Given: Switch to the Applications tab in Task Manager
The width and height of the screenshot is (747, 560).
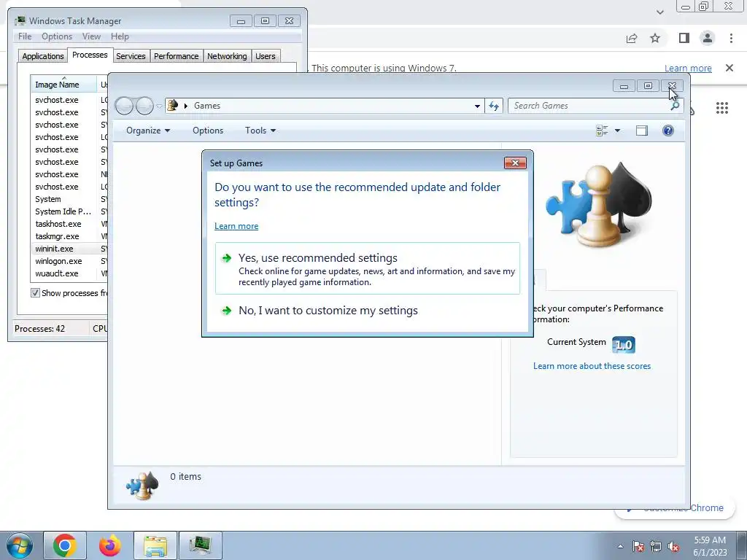Looking at the screenshot, I should point(43,56).
